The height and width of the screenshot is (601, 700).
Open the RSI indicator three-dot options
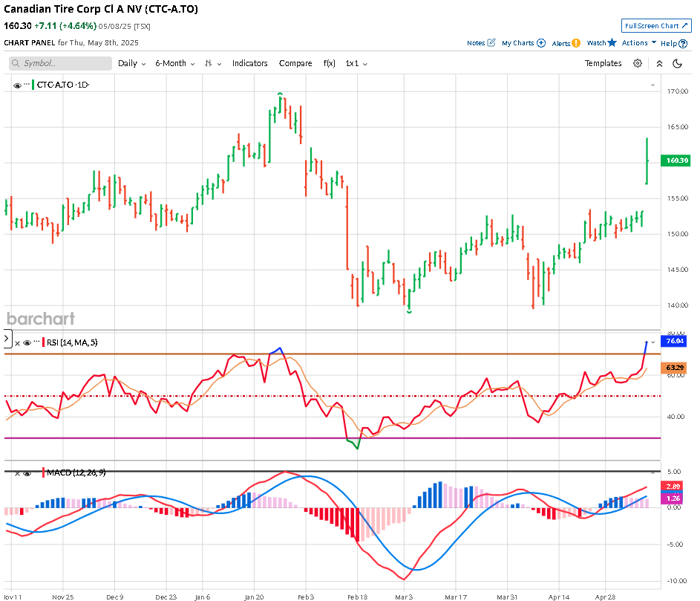[x=36, y=342]
